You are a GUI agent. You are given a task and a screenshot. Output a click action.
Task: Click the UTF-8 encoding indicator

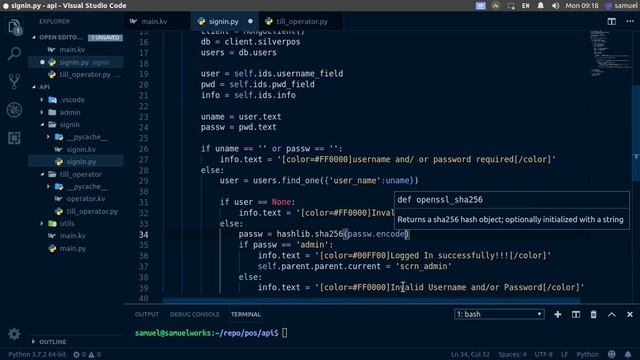tap(543, 354)
